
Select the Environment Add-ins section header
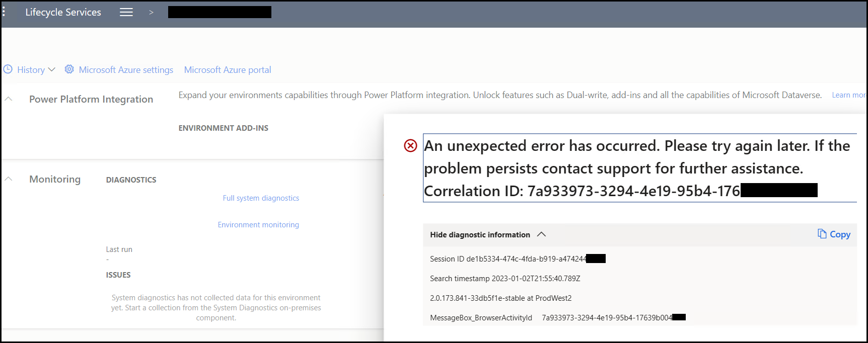coord(223,127)
